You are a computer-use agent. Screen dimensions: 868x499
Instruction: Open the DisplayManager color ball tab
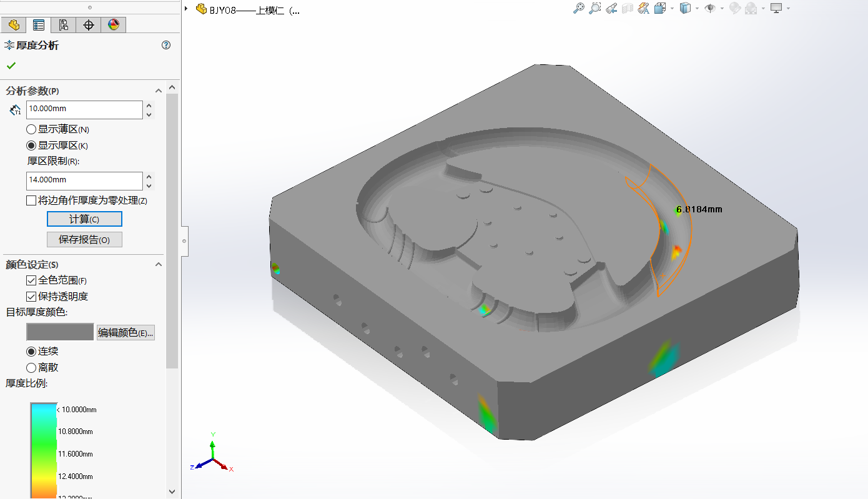[113, 25]
